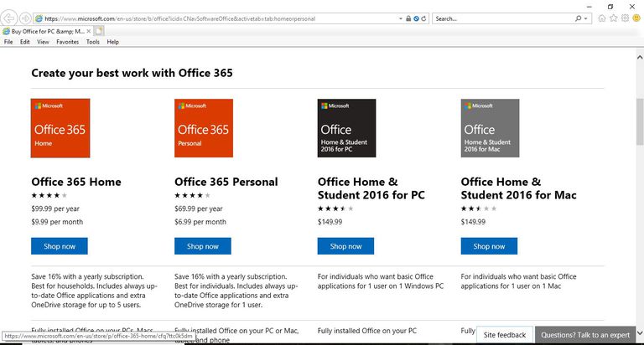Click the blue blocked-content icon in address bar
This screenshot has width=644, height=345.
tap(416, 18)
